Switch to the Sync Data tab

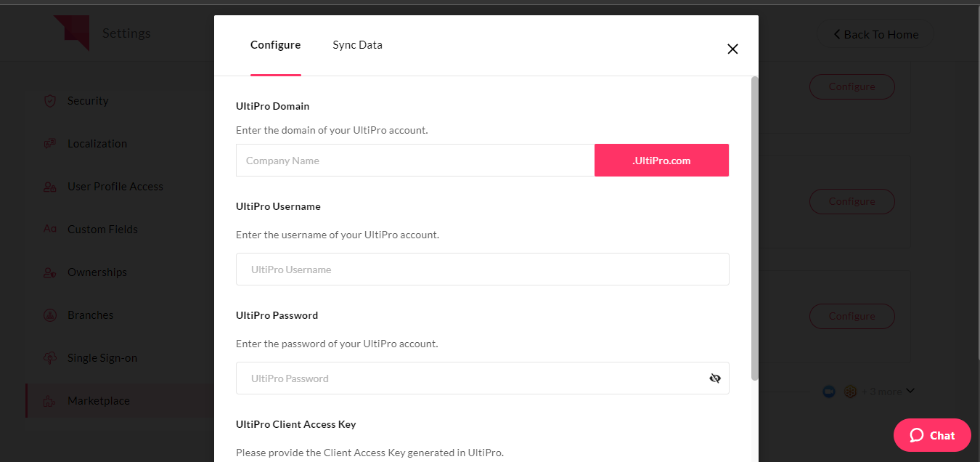[x=357, y=45]
